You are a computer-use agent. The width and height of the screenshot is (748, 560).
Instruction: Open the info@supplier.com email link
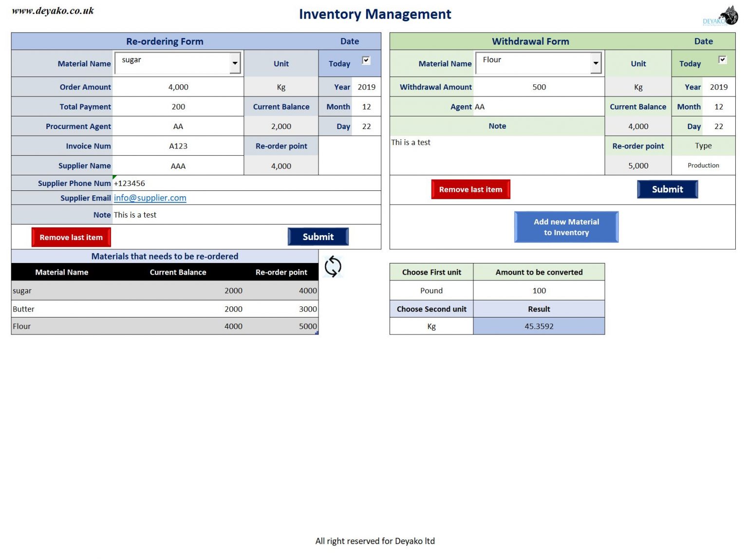click(x=150, y=198)
